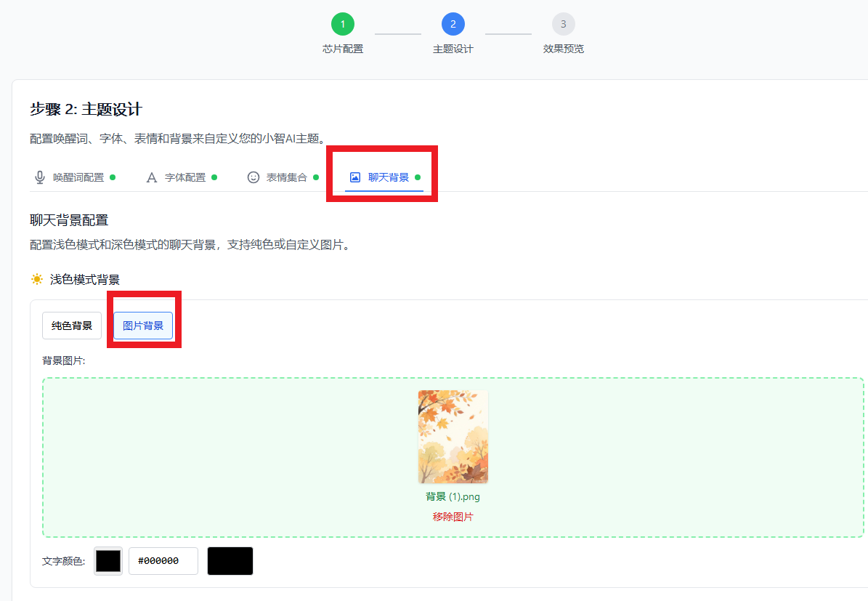Screen dimensions: 868x601
Task: Click the letter A font icon
Action: pos(152,177)
